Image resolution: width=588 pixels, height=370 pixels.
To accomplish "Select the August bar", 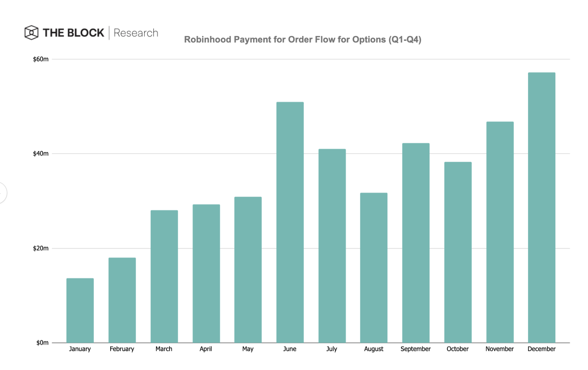I will click(x=374, y=268).
